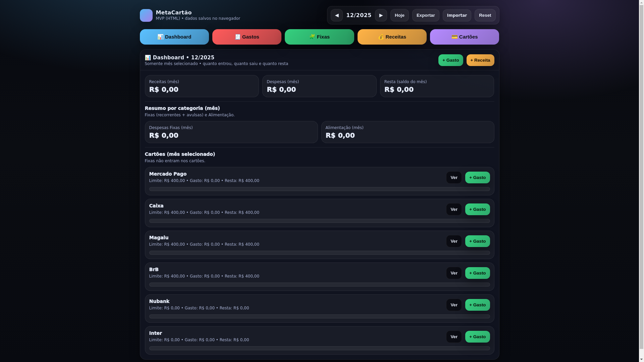
Task: Add expense to Inter card
Action: 478,337
